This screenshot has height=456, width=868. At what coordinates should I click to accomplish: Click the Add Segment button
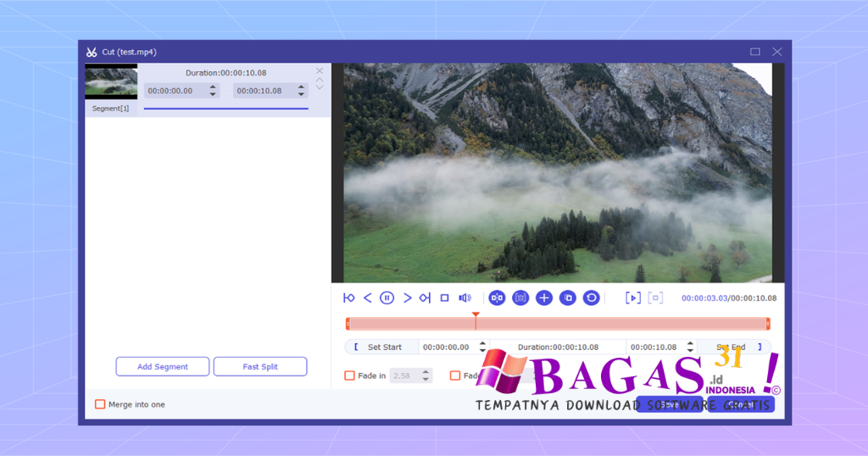tap(163, 366)
